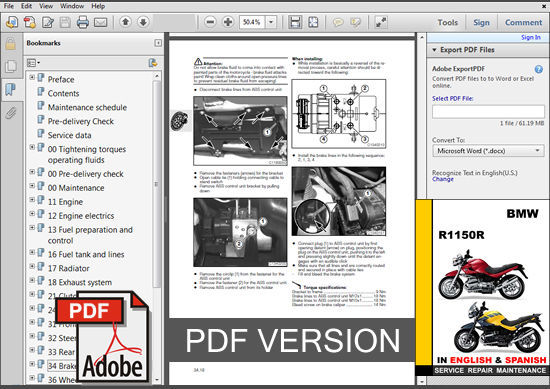Expand the 18 Exhaust system bookmark node
The width and height of the screenshot is (550, 389).
[32, 280]
